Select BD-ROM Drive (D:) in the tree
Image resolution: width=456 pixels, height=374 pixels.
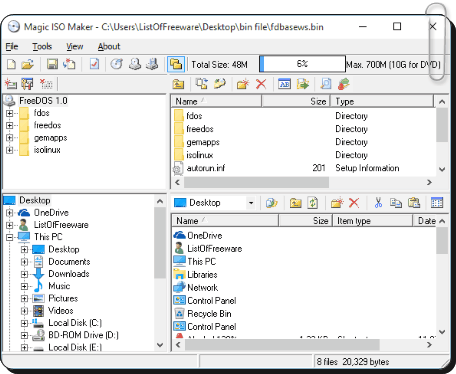tap(83, 335)
